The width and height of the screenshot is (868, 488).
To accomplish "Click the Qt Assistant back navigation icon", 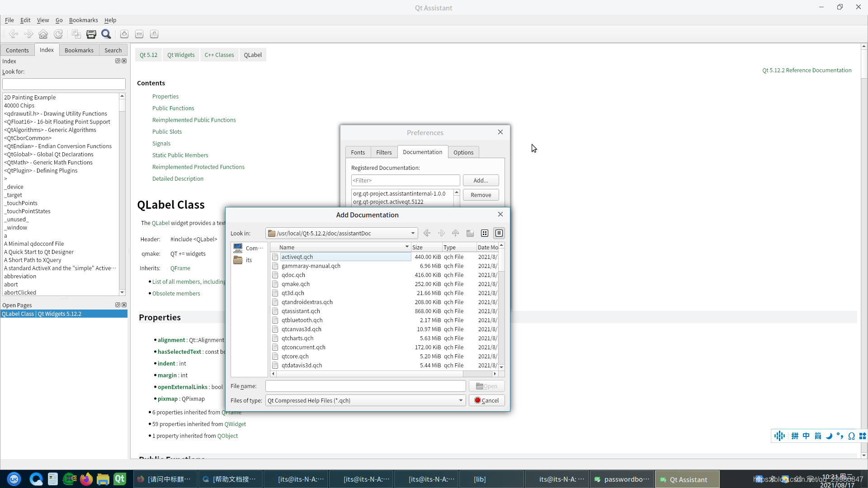I will point(14,34).
